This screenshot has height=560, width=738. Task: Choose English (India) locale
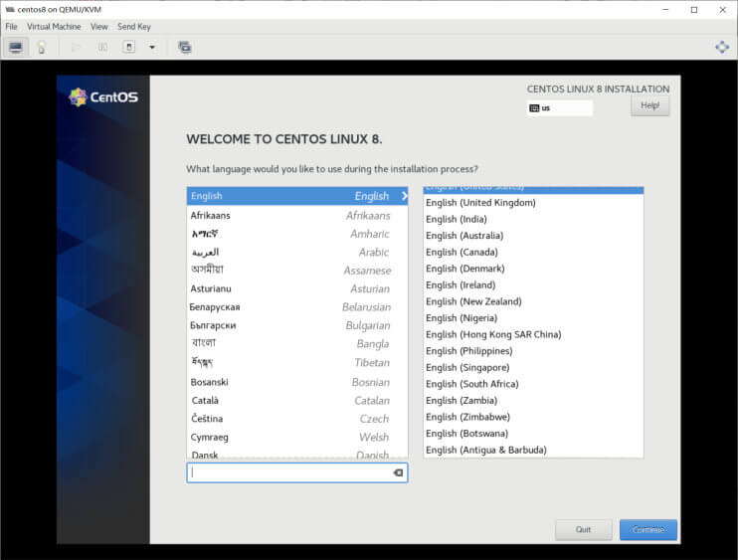pyautogui.click(x=533, y=219)
